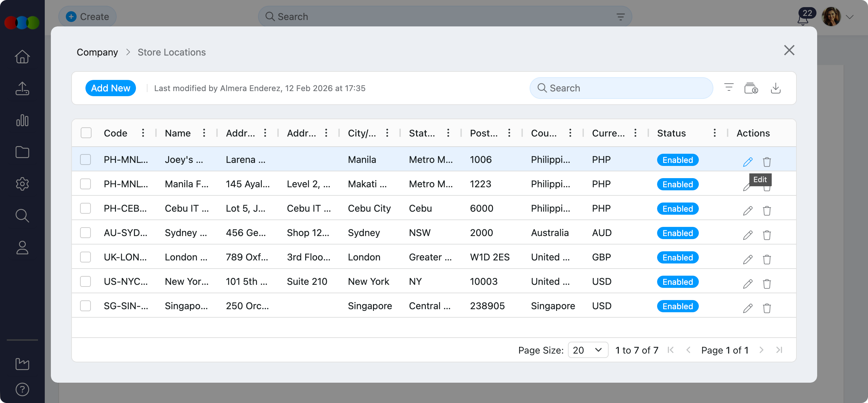This screenshot has width=868, height=403.
Task: Click the Add New button
Action: click(x=111, y=88)
